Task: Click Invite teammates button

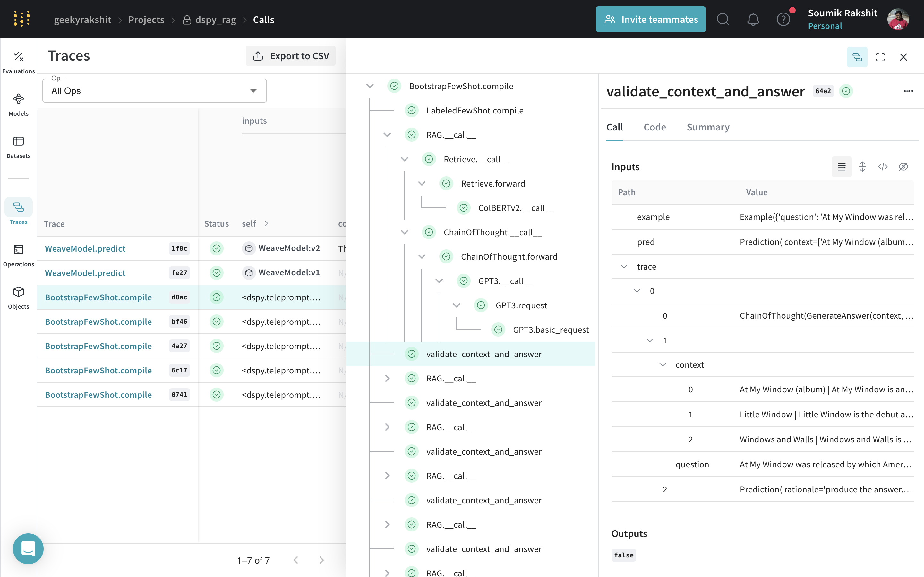Action: [x=650, y=19]
